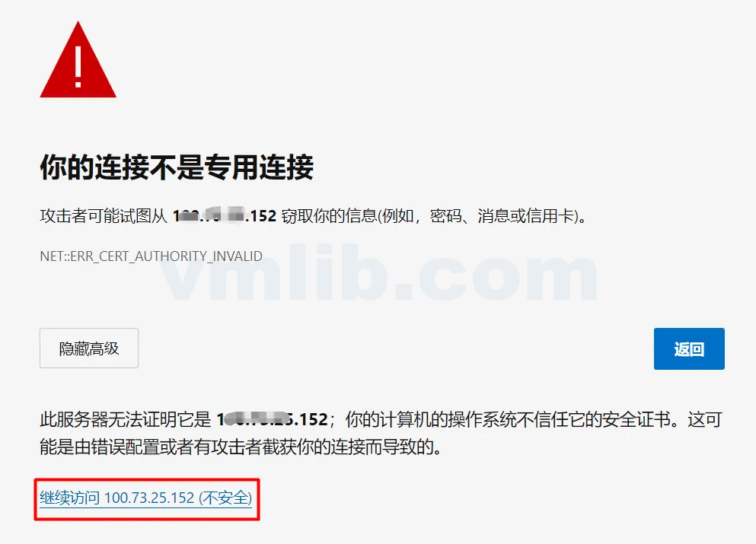Click the white exclamation mark in the triangle
The height and width of the screenshot is (544, 756).
78,65
